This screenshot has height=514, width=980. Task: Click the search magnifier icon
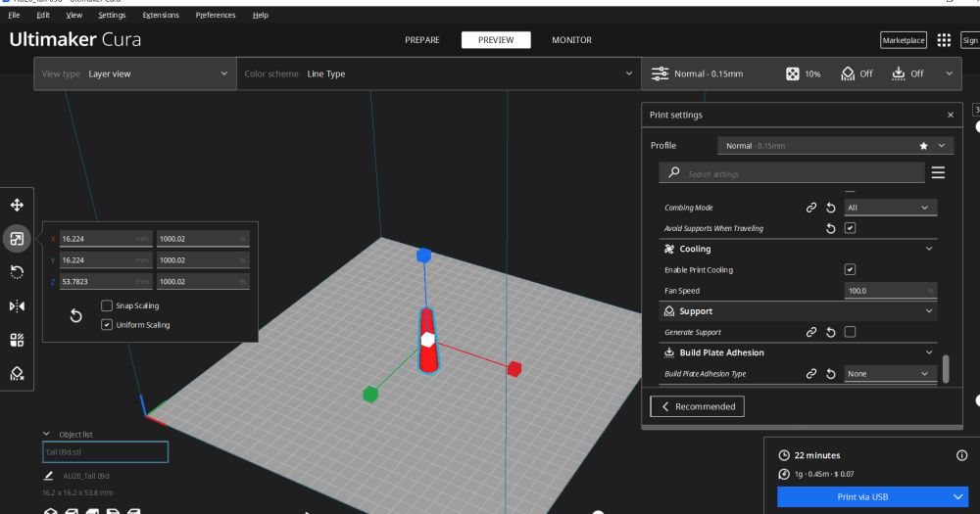point(674,172)
